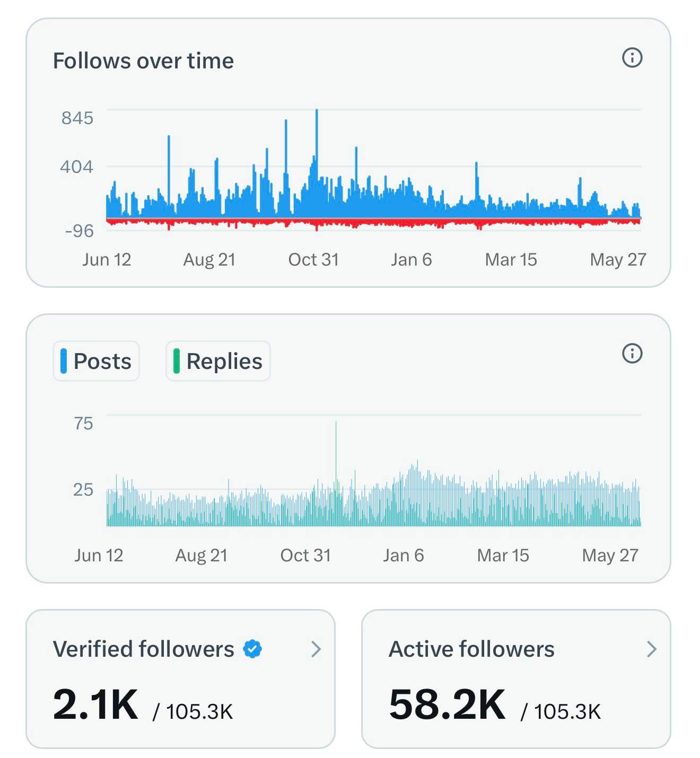Viewport: 700px width, 758px height.
Task: Expand Verified followers with chevron arrow
Action: coord(316,649)
